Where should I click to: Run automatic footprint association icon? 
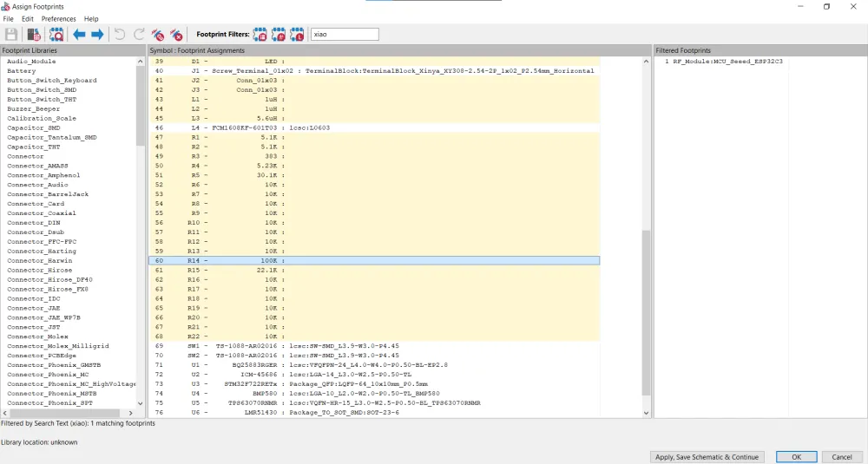coord(158,35)
